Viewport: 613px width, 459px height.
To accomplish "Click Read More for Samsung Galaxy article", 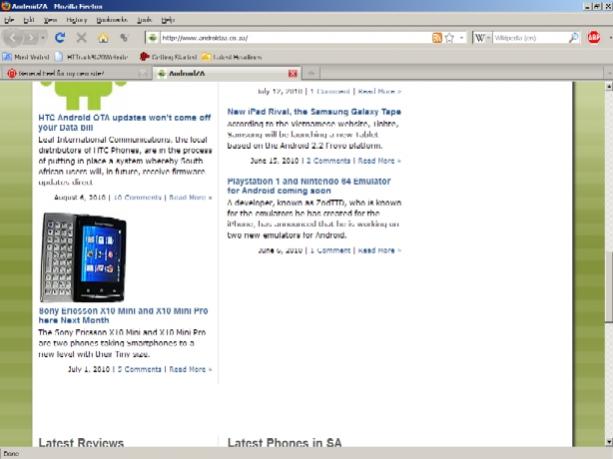I will [x=379, y=161].
